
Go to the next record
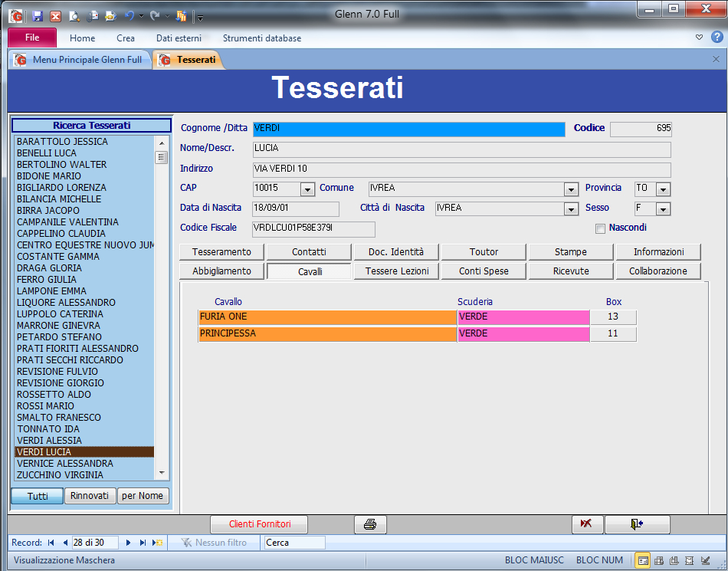tap(129, 542)
